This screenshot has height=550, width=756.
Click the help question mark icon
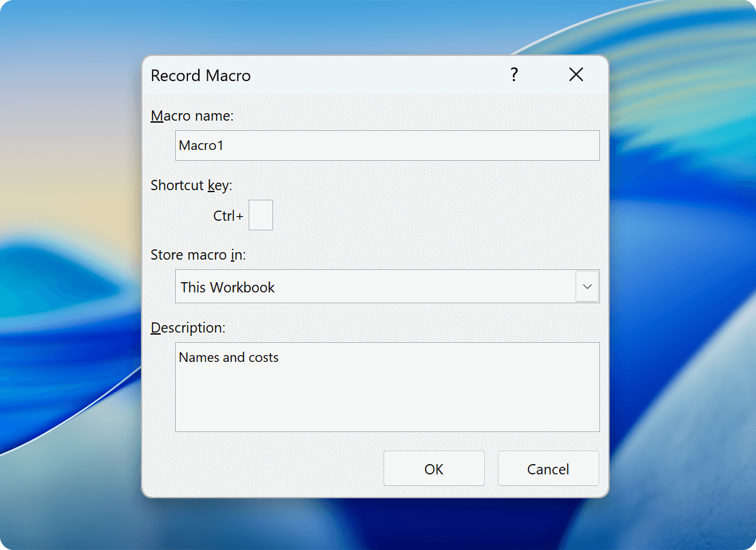click(514, 74)
